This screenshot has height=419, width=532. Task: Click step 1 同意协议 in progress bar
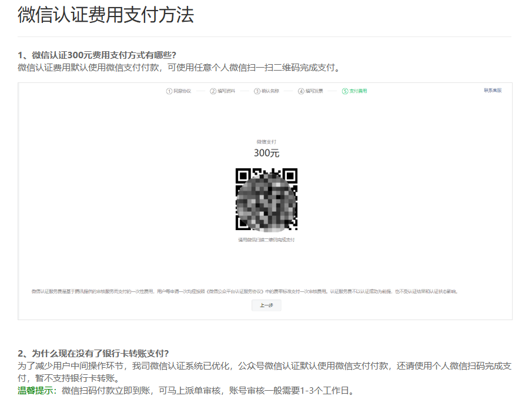[x=179, y=91]
